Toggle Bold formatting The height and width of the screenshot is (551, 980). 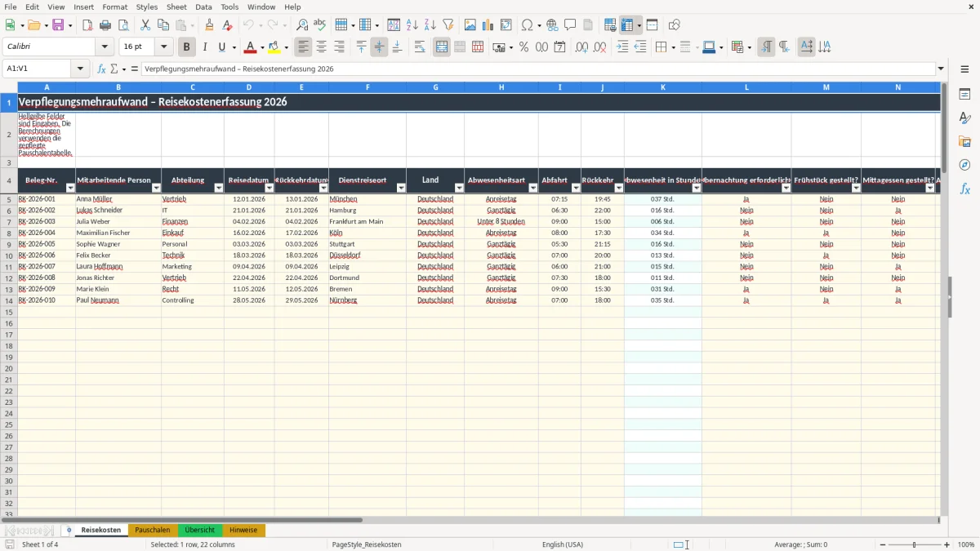(187, 47)
